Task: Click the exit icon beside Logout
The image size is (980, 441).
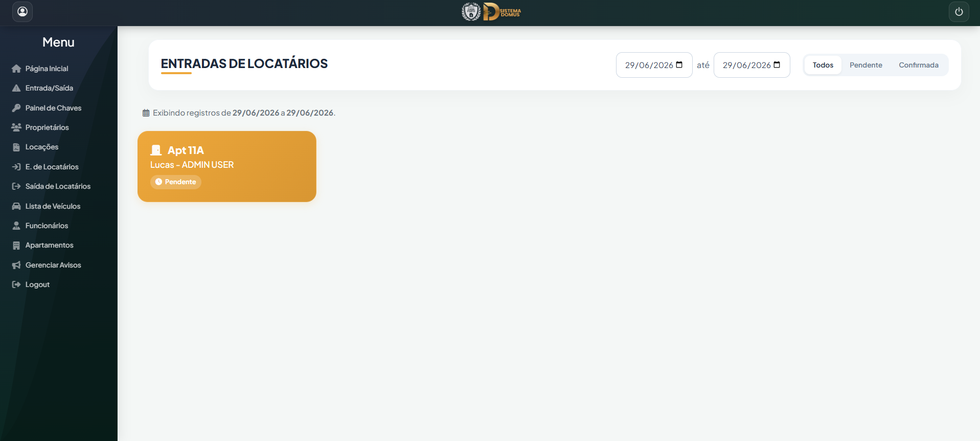Action: pyautogui.click(x=16, y=284)
